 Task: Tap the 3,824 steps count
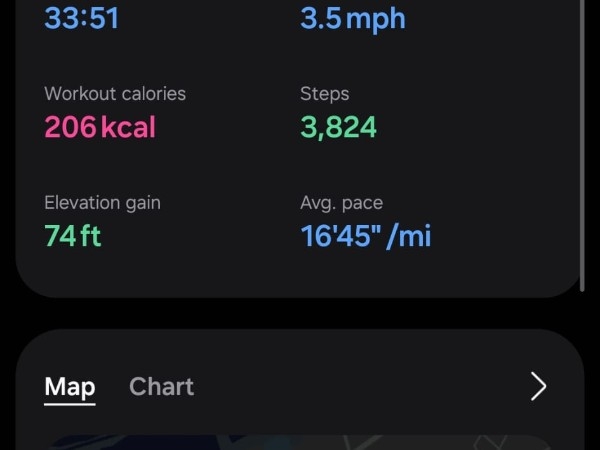pyautogui.click(x=338, y=127)
